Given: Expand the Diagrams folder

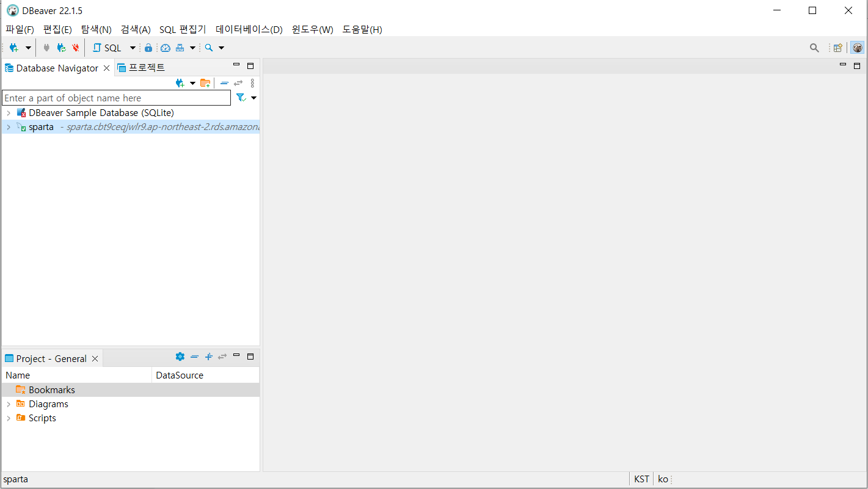Looking at the screenshot, I should [x=9, y=404].
